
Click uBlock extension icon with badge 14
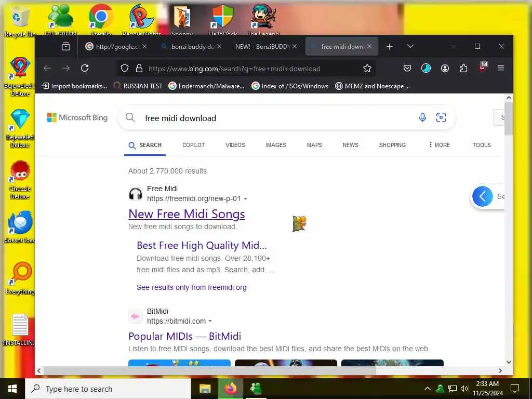pyautogui.click(x=483, y=67)
